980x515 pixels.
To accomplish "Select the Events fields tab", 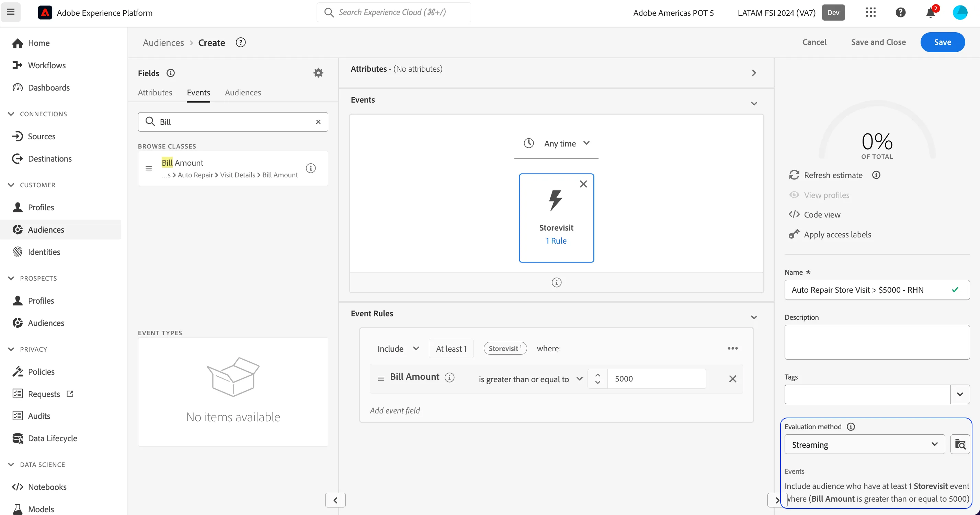I will (x=198, y=92).
